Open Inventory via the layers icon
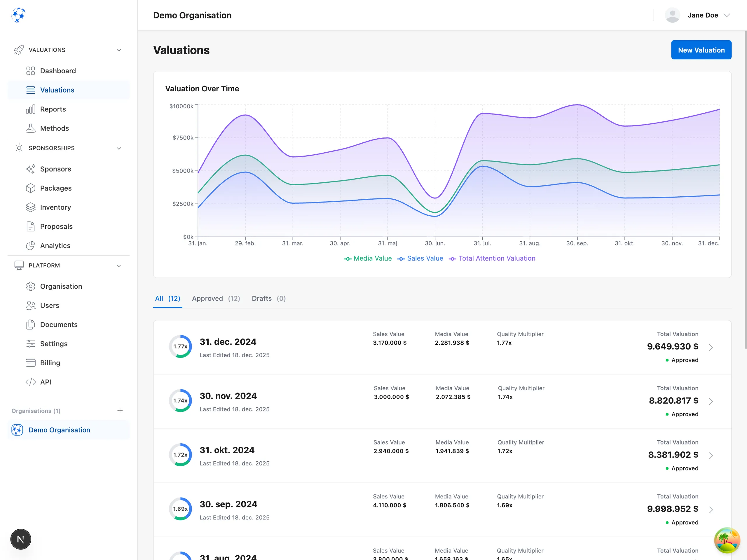 click(x=30, y=207)
